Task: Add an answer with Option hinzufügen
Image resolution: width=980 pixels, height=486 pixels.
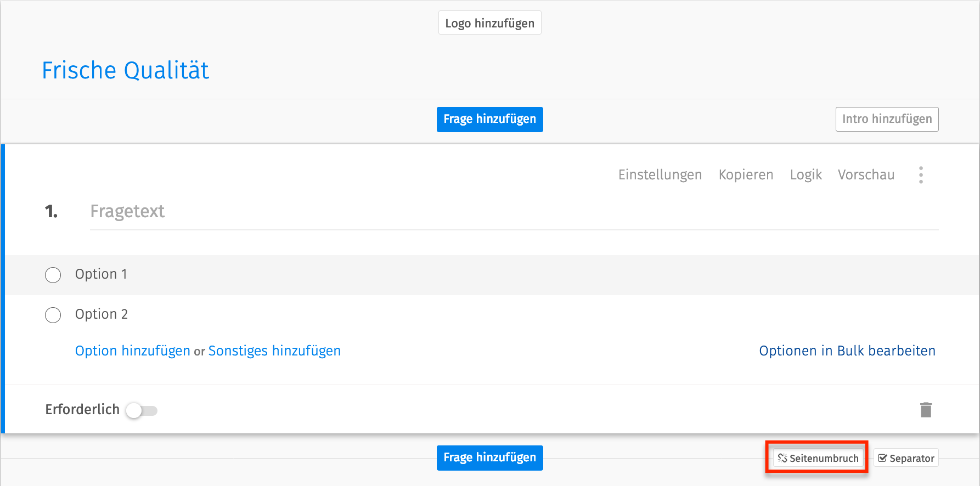Action: click(x=132, y=351)
